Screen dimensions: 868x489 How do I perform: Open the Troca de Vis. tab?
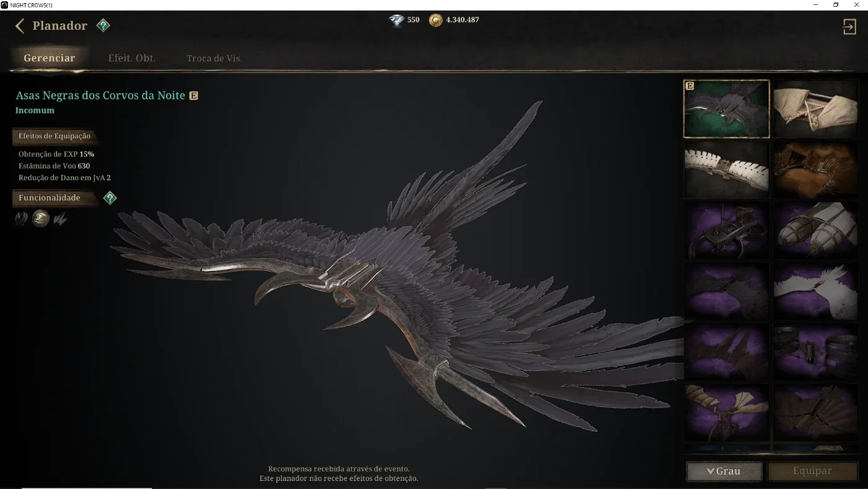pos(215,58)
